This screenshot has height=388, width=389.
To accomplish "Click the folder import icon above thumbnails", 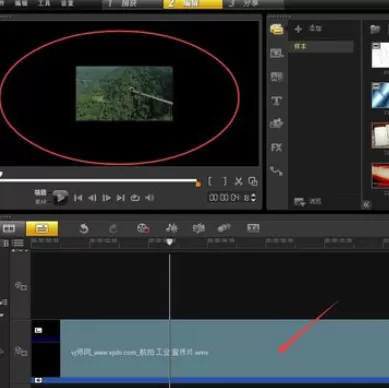I will point(375,29).
